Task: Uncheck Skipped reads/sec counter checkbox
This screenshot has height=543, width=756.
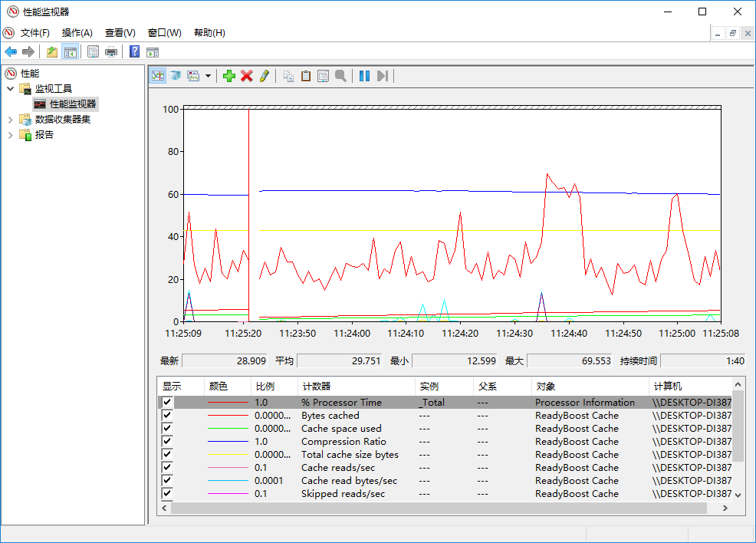Action: 167,493
